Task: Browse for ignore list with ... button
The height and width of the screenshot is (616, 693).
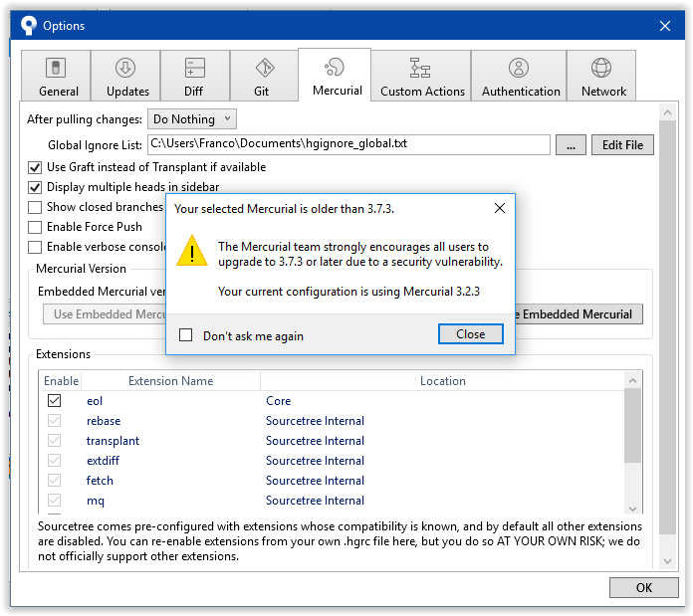Action: [x=571, y=145]
